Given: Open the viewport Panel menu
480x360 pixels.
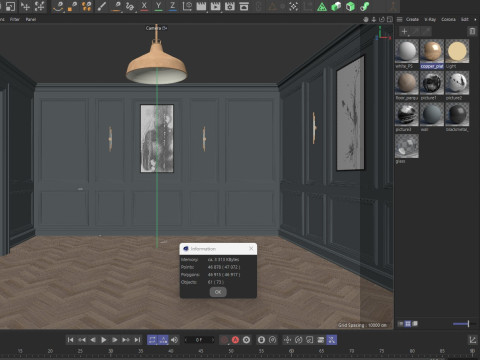Looking at the screenshot, I should (x=31, y=19).
